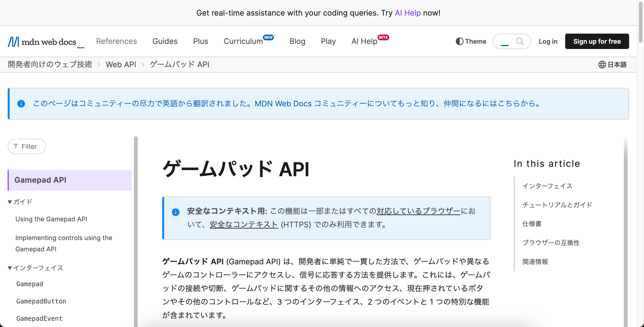The height and width of the screenshot is (327, 644).
Task: Toggle the Theme switcher
Action: (x=471, y=42)
